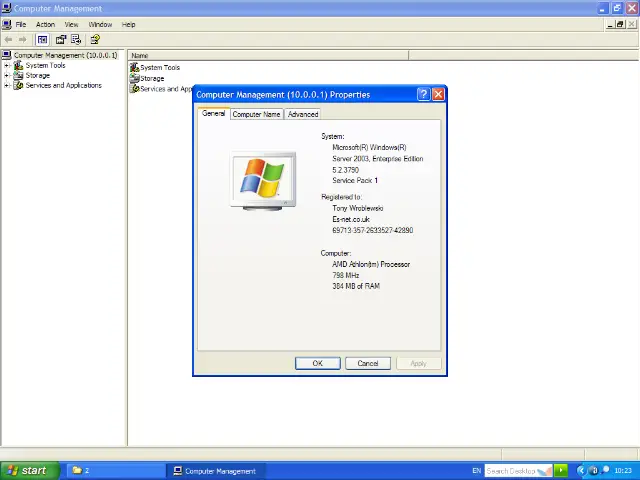Click the 798 MHz text
The image size is (640, 480).
pos(346,276)
